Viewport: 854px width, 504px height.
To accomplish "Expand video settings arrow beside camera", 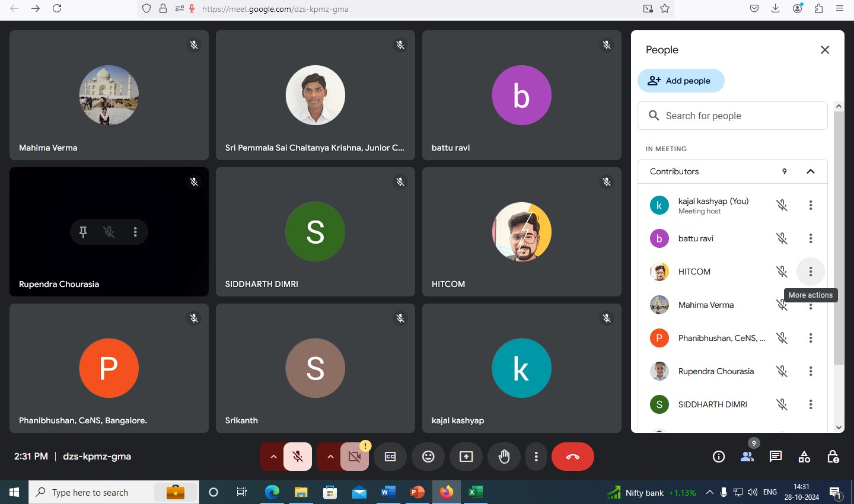I will [x=330, y=457].
